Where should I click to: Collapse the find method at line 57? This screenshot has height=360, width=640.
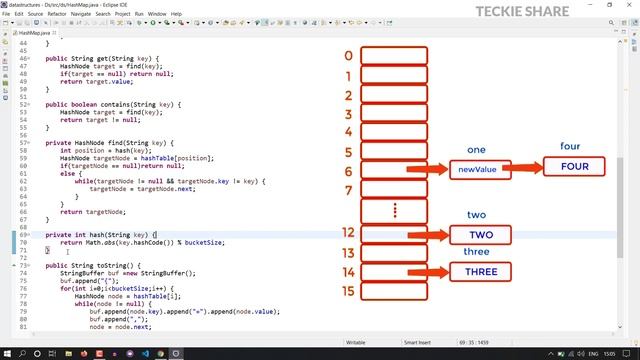coord(29,143)
